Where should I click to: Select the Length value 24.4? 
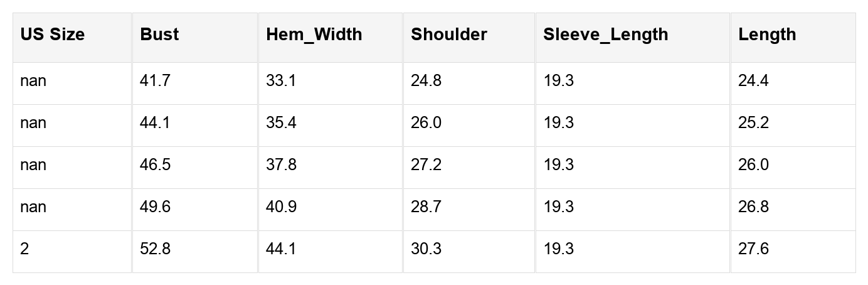coord(753,81)
